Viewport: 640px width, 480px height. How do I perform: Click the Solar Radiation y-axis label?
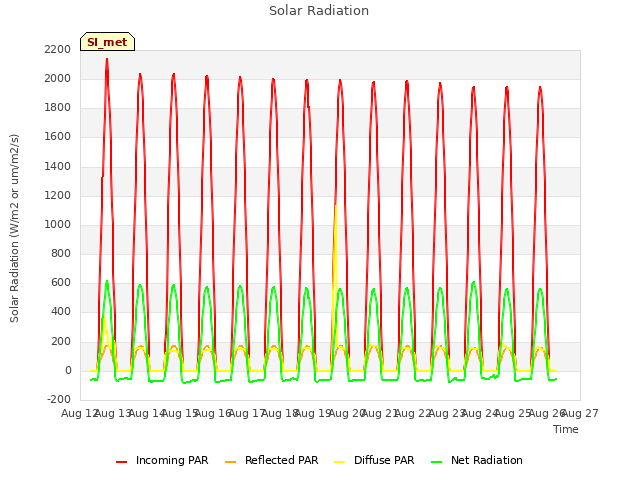point(14,228)
